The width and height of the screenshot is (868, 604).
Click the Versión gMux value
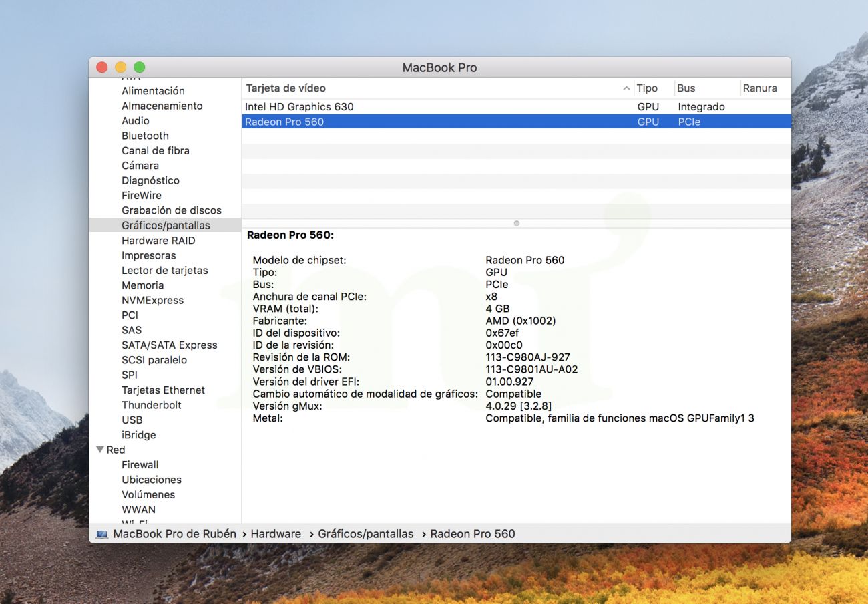point(518,406)
